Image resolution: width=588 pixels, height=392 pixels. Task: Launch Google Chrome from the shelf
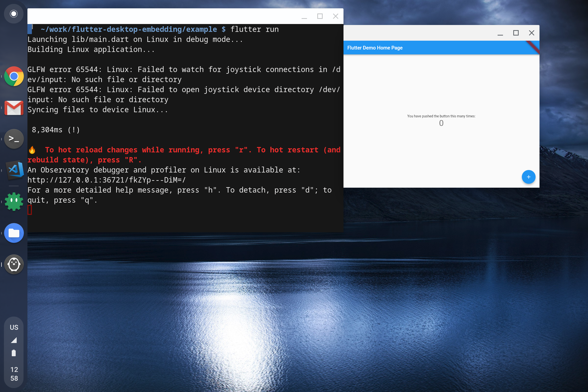(x=14, y=76)
